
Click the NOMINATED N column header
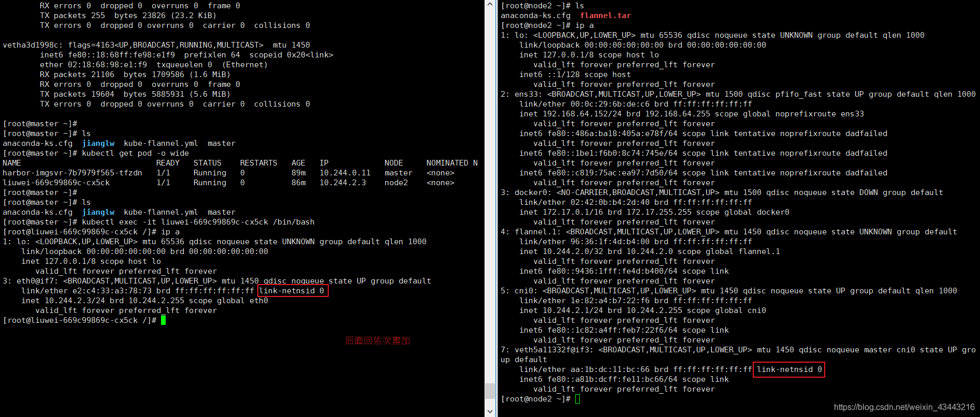(x=452, y=163)
